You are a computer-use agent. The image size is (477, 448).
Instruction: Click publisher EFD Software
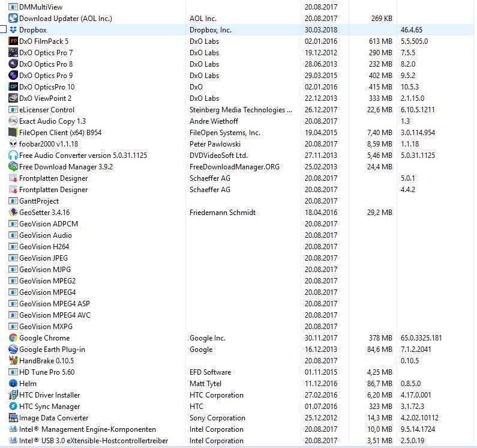210,372
